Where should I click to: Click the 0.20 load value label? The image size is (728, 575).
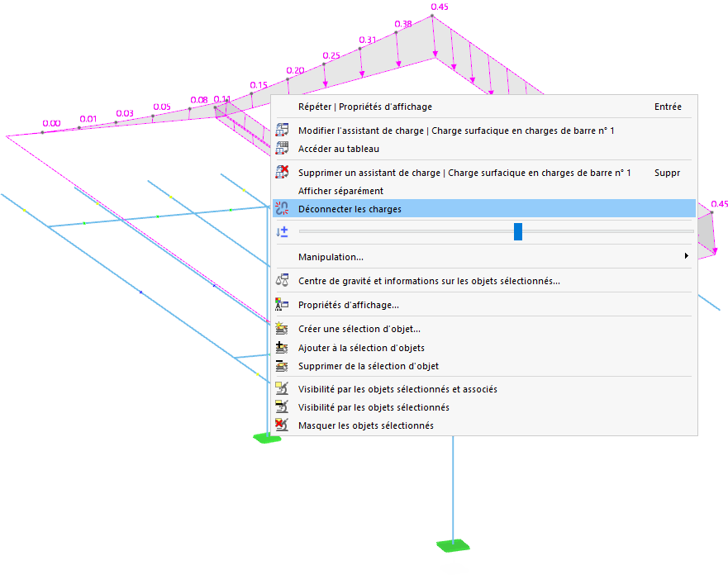[295, 70]
